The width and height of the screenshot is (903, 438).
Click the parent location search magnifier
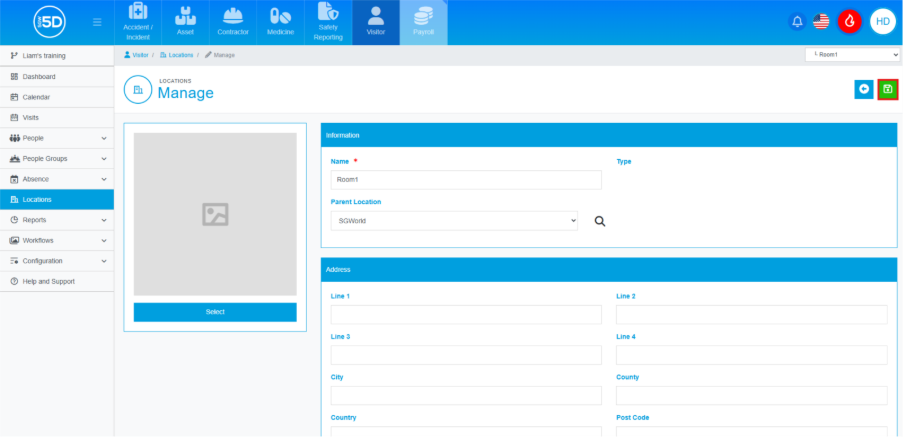[600, 221]
